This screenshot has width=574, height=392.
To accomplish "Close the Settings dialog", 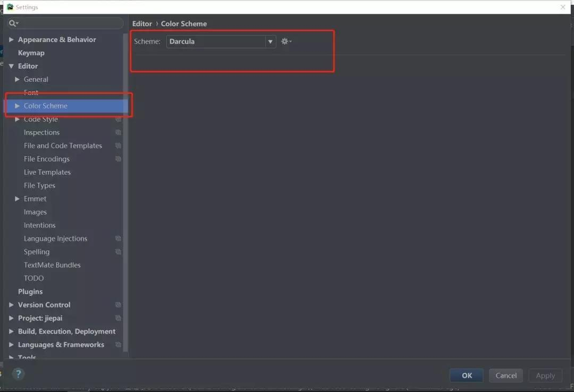I will pos(563,7).
